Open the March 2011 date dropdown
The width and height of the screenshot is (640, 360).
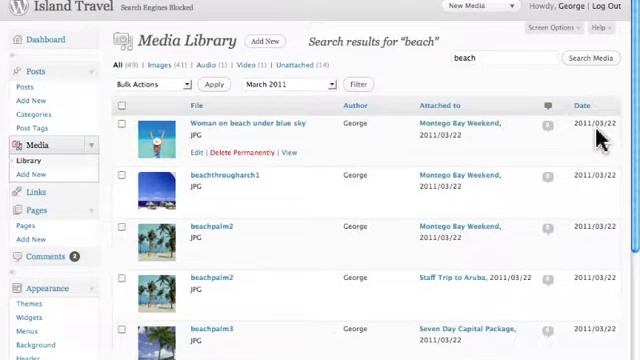[290, 84]
